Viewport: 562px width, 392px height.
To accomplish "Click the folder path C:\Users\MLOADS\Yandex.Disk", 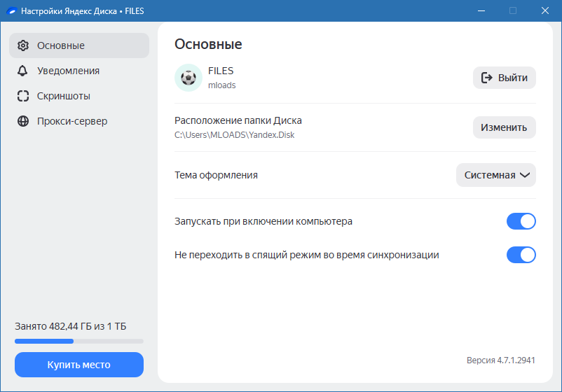I will coord(235,135).
